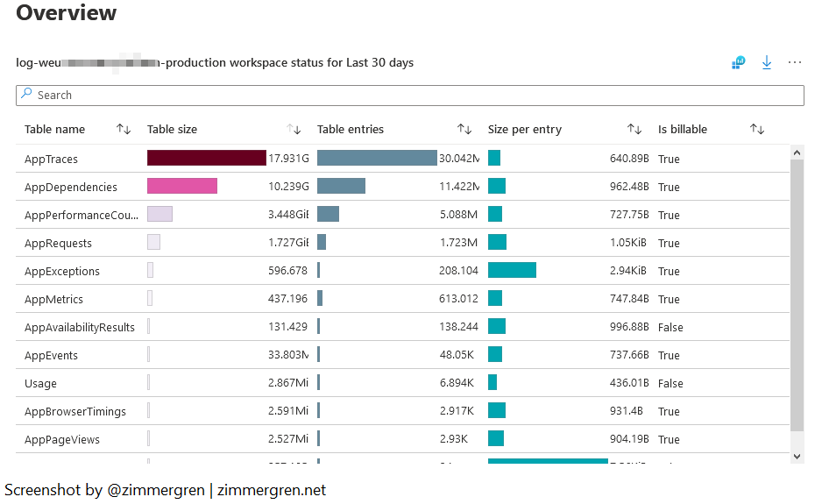The image size is (822, 504).
Task: Sort by Size per entry arrows
Action: 634,130
